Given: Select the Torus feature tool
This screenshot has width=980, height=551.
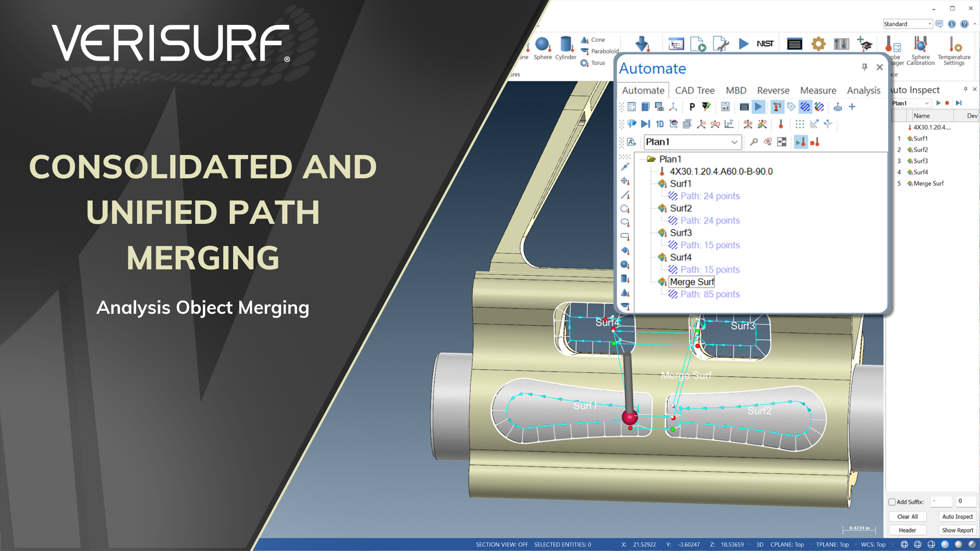Looking at the screenshot, I should tap(593, 63).
